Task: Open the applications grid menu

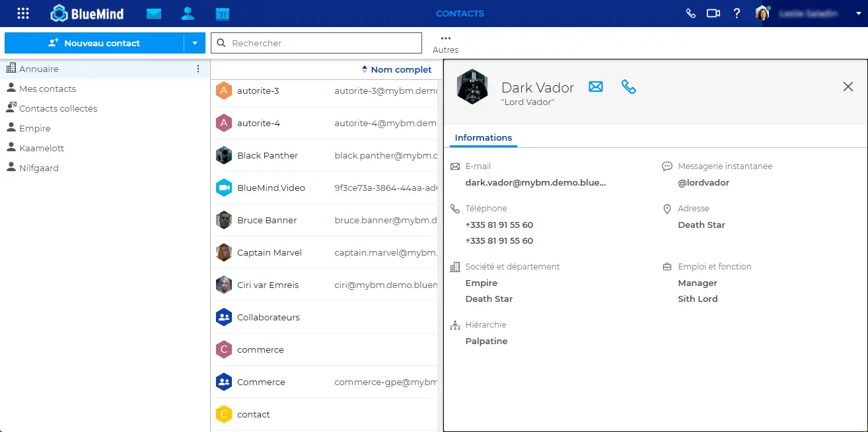Action: point(23,13)
